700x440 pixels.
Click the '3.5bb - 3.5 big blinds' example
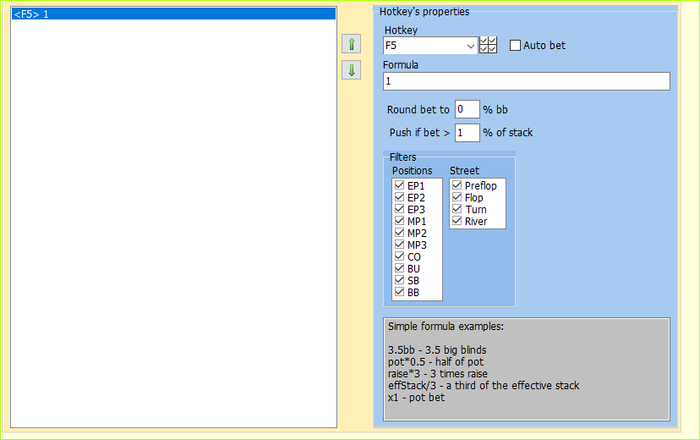pos(437,350)
